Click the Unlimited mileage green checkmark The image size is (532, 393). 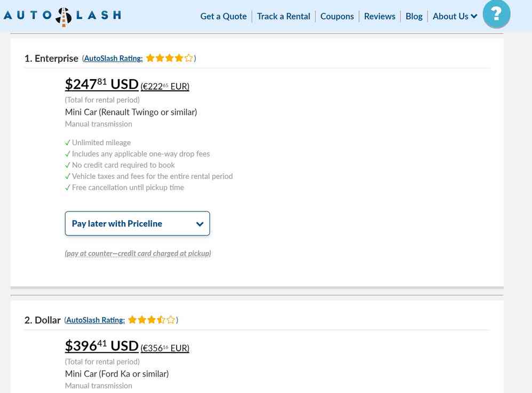68,143
